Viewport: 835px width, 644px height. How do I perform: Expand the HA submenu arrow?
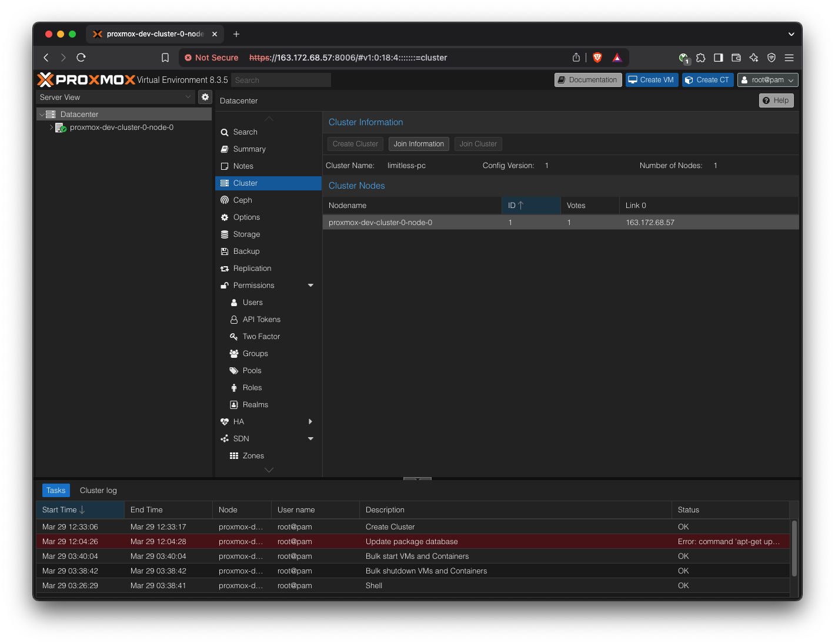(310, 422)
